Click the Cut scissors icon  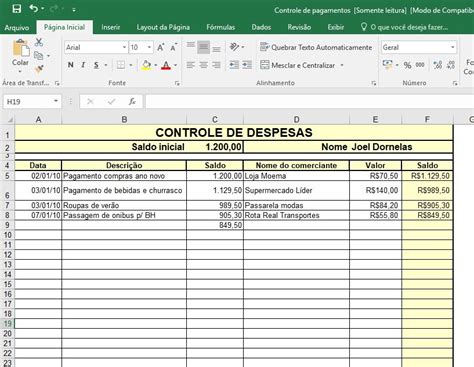click(39, 42)
